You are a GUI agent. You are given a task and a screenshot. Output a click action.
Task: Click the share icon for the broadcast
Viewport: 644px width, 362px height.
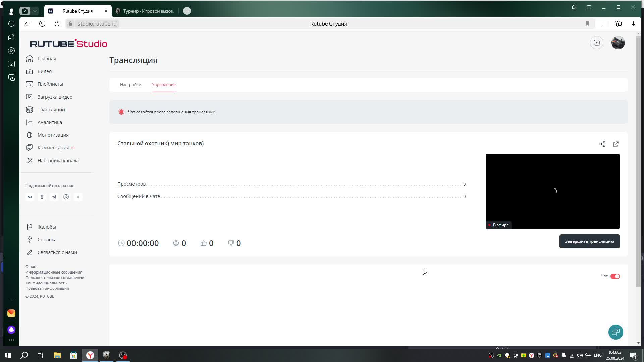pyautogui.click(x=602, y=144)
